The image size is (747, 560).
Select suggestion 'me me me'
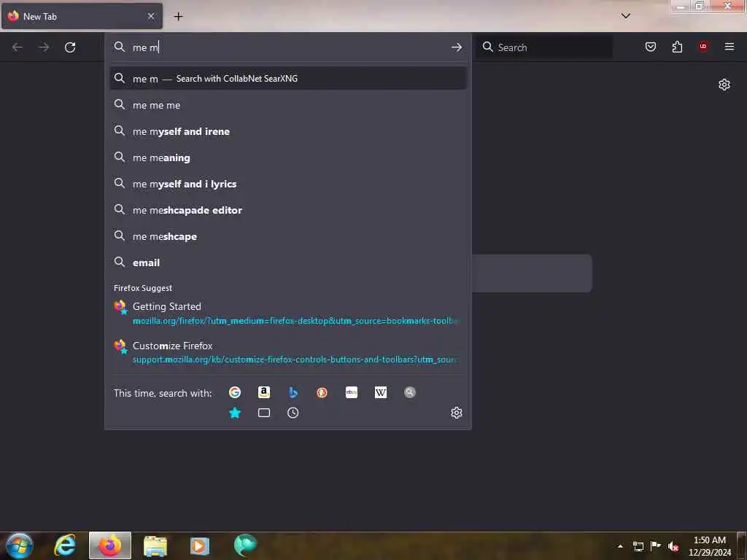click(287, 105)
